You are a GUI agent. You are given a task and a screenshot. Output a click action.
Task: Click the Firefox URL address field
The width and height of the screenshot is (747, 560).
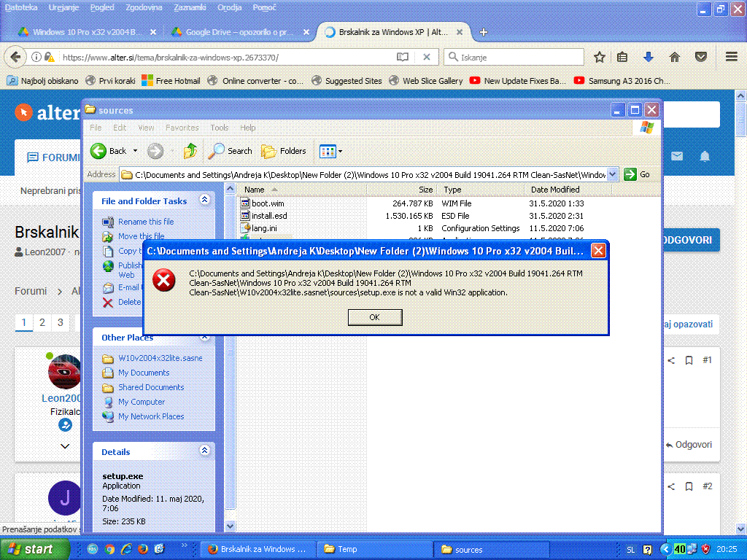point(226,57)
